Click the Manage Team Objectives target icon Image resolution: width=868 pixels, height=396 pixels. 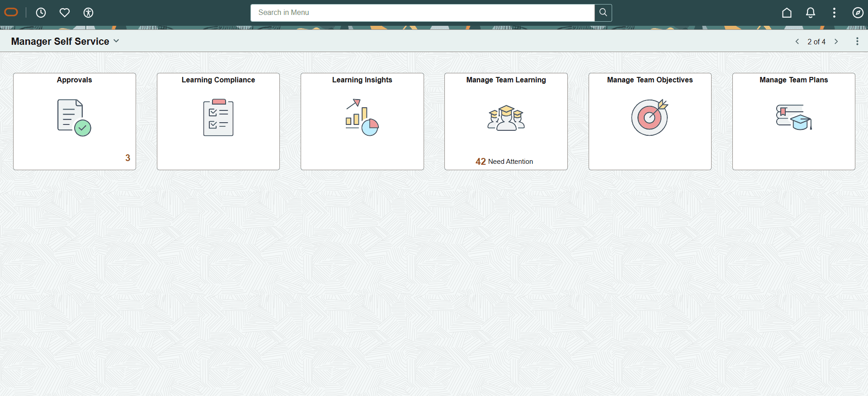[650, 117]
